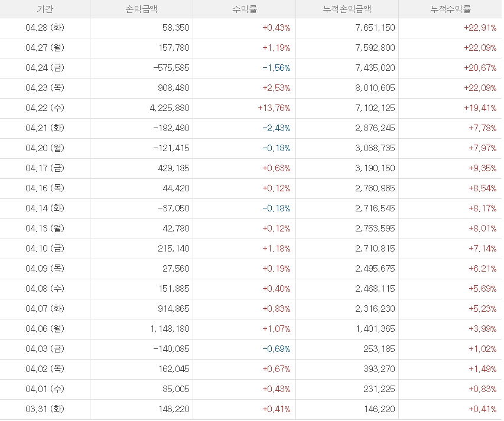Click cumulative amount 8,010,605
The image size is (504, 421).
[x=375, y=87]
